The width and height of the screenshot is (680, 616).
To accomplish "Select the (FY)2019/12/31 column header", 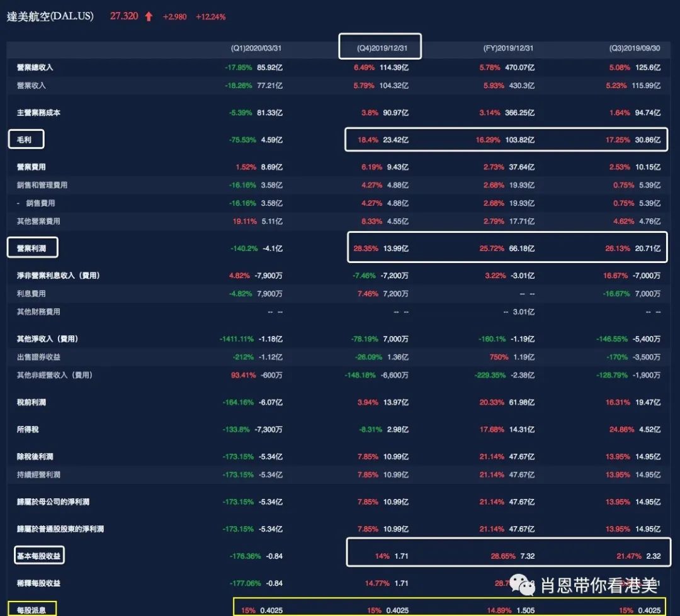I will (x=508, y=48).
